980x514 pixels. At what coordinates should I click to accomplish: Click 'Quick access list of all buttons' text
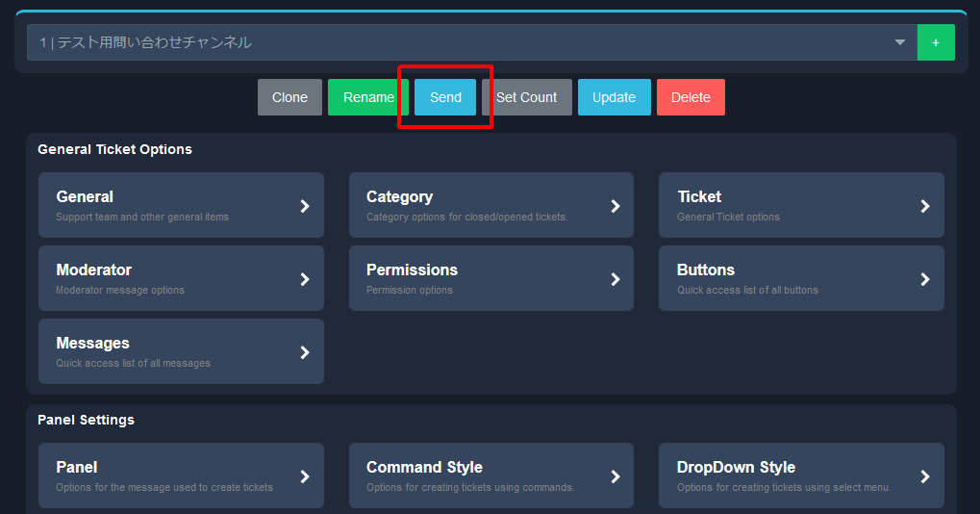747,290
